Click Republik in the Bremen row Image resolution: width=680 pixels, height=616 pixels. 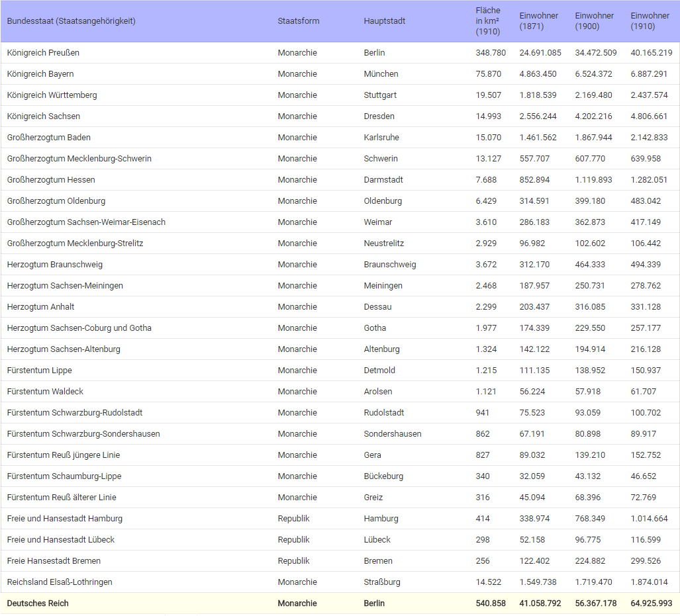click(293, 561)
